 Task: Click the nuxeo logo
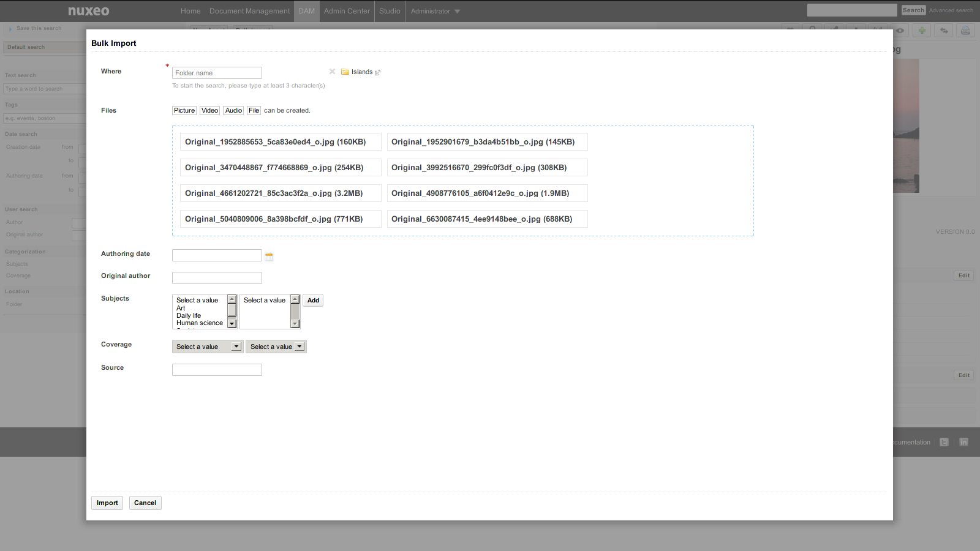tap(89, 11)
